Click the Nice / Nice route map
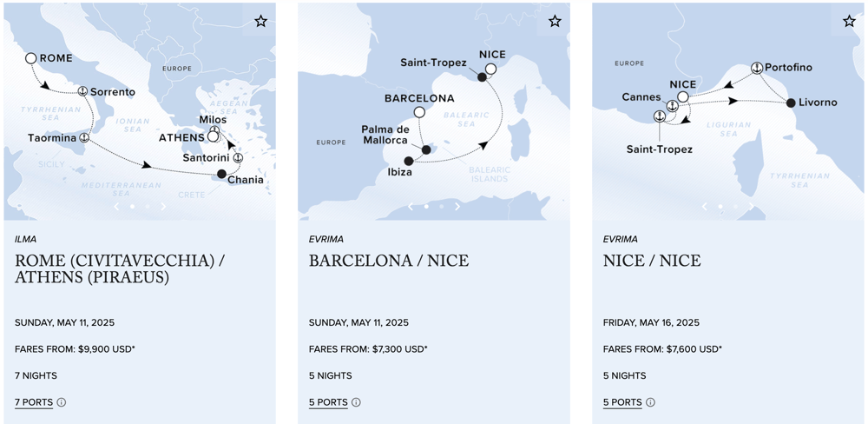The width and height of the screenshot is (868, 424). [x=728, y=111]
